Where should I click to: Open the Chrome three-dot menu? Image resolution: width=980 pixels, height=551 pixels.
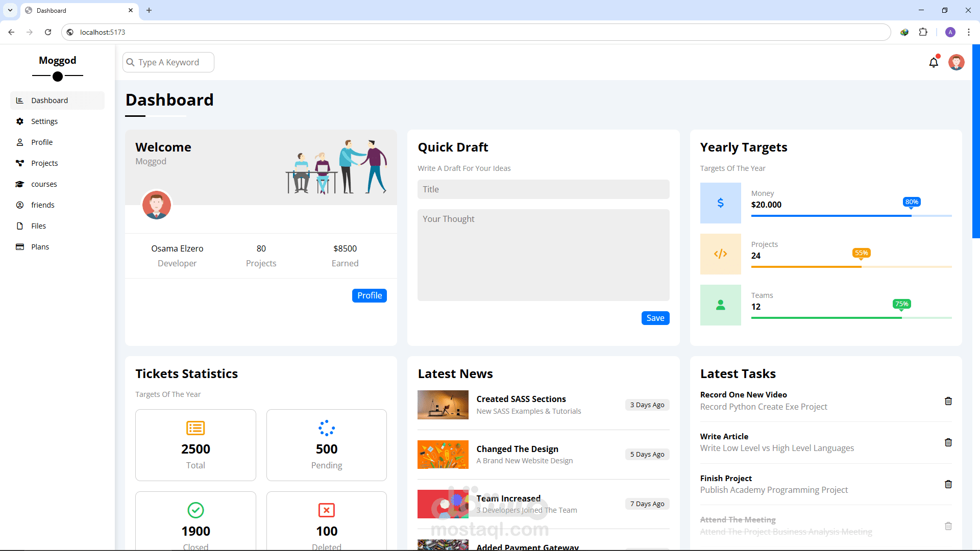pos(968,32)
